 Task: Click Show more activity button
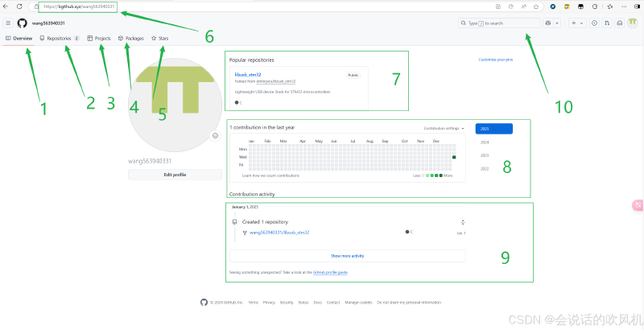click(x=348, y=256)
